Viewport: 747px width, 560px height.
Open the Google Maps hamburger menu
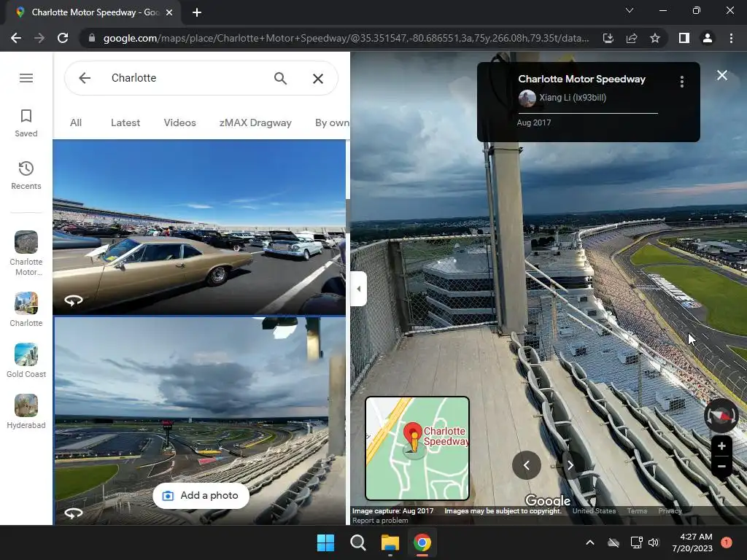(x=26, y=77)
